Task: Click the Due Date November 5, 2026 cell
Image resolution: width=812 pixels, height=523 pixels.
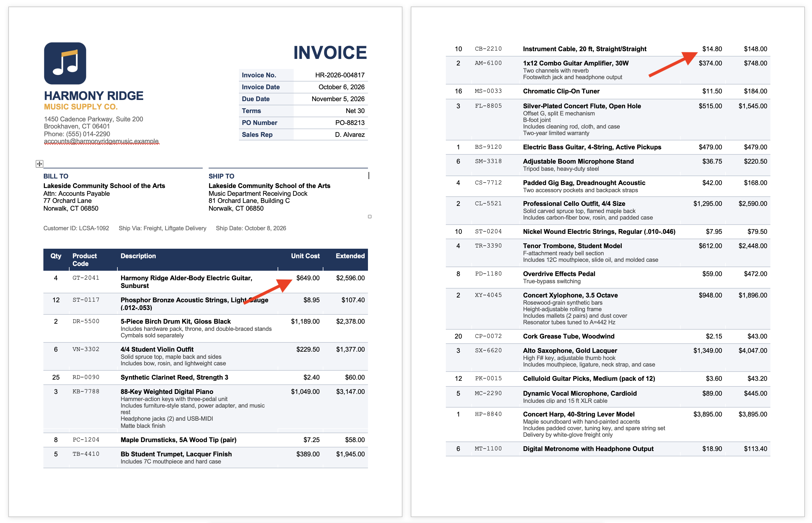Action: [338, 99]
